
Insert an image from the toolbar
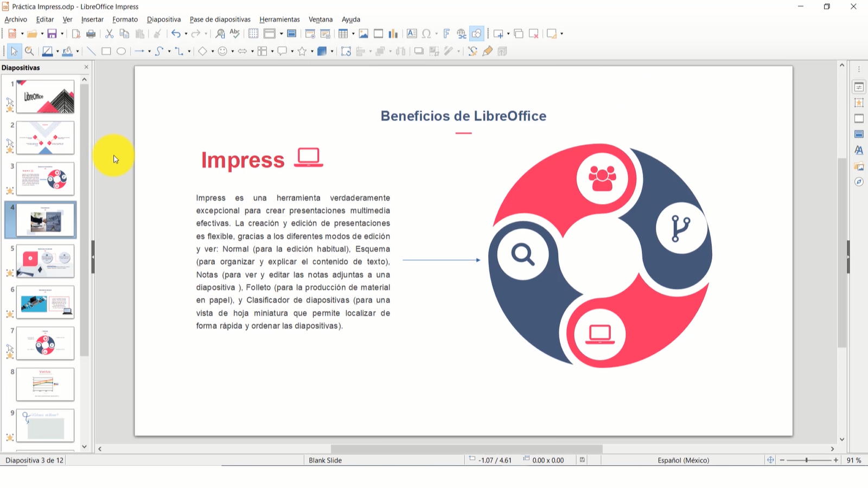point(363,34)
